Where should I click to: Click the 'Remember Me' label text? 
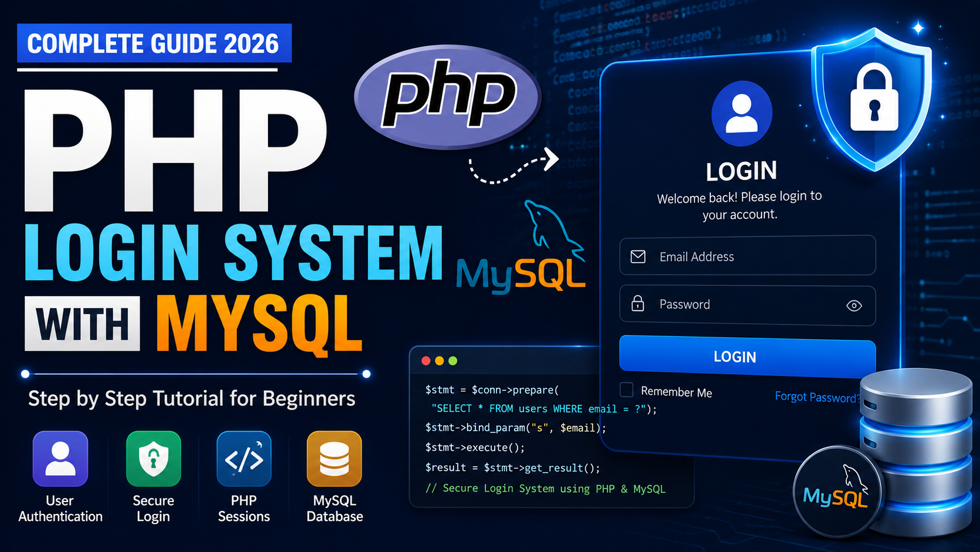point(676,392)
